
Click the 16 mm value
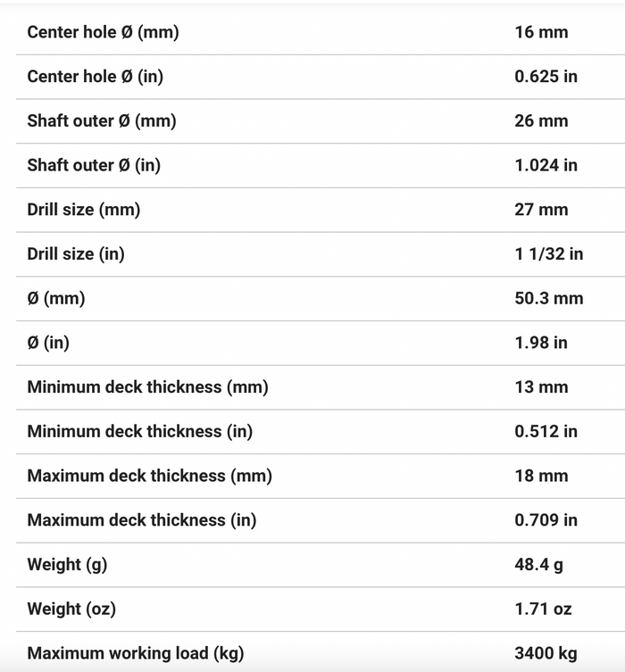(541, 32)
